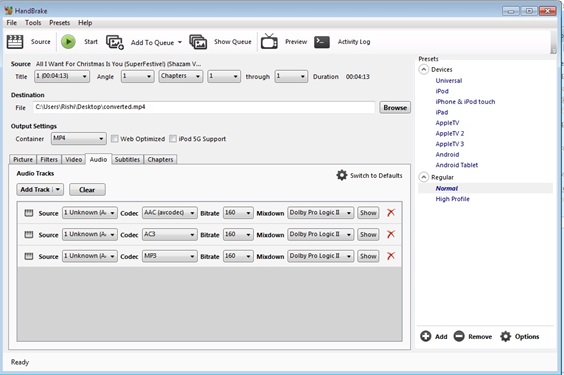The height and width of the screenshot is (375, 564).
Task: Switch to the Subtitles tab
Action: 127,159
